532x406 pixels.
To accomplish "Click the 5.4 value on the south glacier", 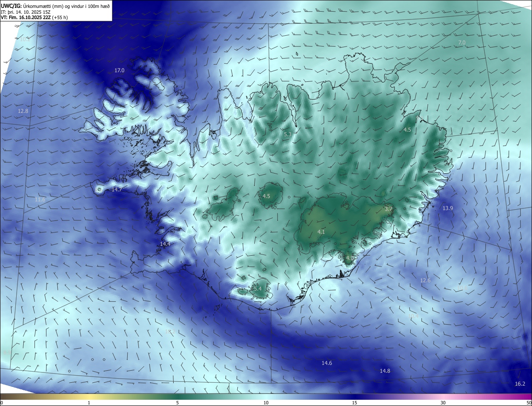I will click(x=257, y=289).
